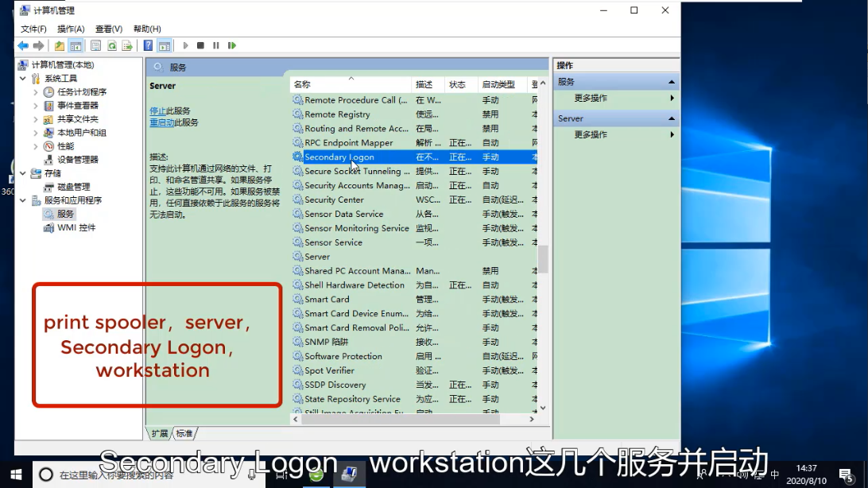Viewport: 868px width, 488px height.
Task: Switch to the 标准 tab
Action: click(184, 433)
